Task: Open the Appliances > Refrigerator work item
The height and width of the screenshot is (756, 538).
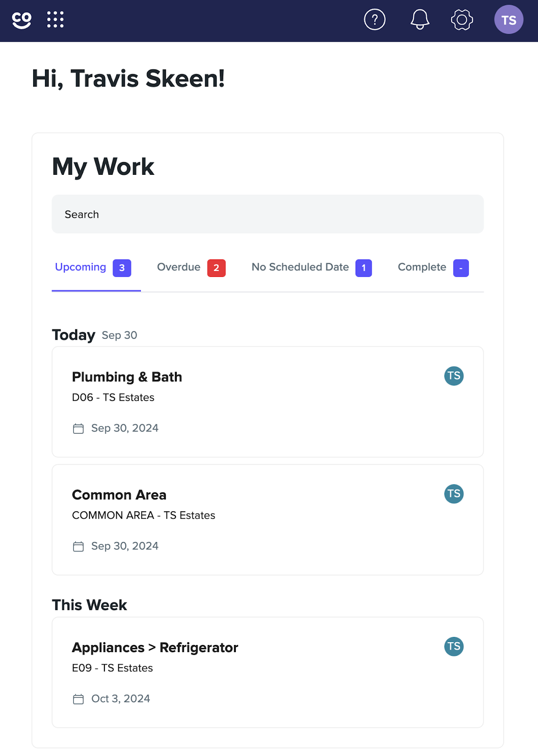Action: 268,672
